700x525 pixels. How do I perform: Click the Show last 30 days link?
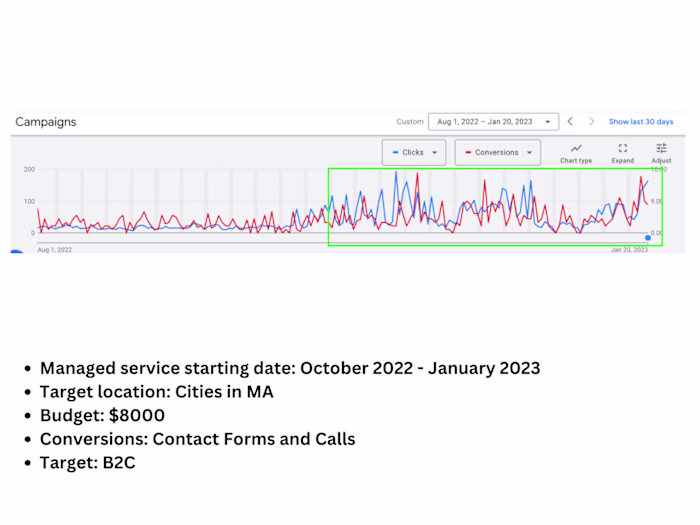tap(641, 122)
